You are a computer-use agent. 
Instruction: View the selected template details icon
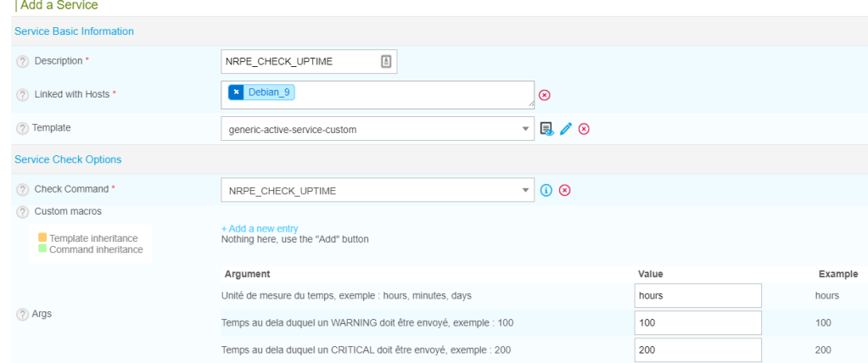pos(547,129)
